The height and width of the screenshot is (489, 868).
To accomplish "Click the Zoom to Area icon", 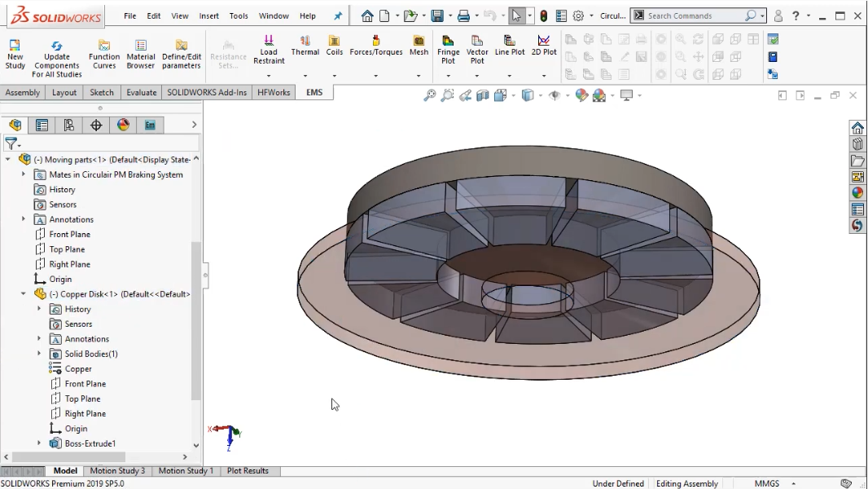I will tap(447, 96).
